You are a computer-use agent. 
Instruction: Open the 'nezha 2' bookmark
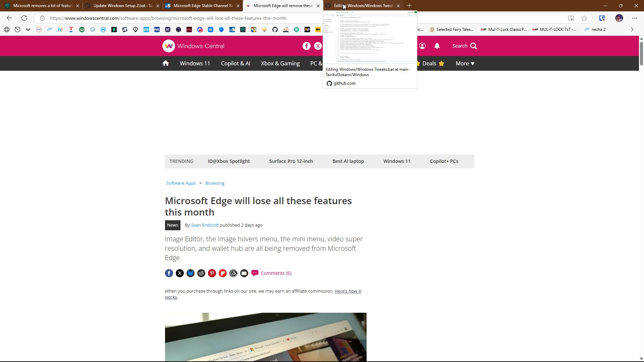pos(595,29)
